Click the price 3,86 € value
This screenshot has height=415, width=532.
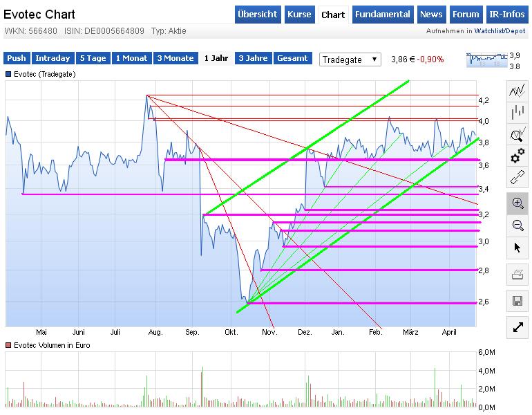[403, 59]
